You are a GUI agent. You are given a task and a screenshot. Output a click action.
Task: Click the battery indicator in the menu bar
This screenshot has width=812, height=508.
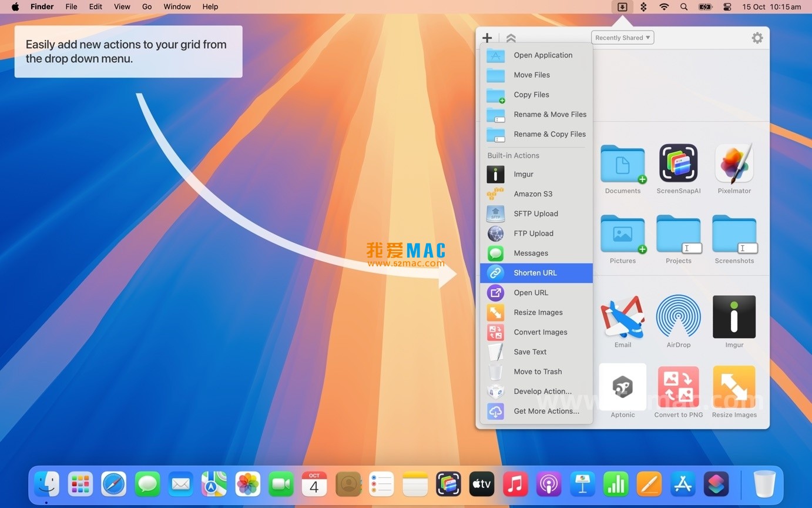pyautogui.click(x=704, y=6)
